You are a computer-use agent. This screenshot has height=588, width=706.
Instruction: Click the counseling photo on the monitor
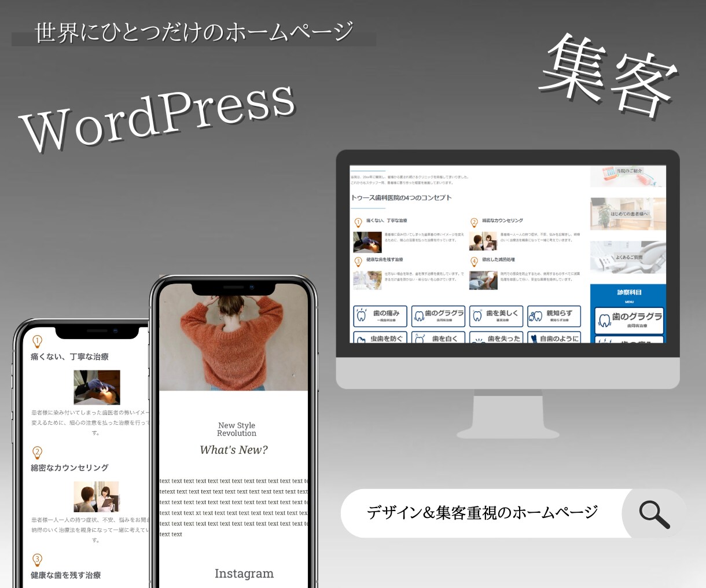click(x=483, y=242)
